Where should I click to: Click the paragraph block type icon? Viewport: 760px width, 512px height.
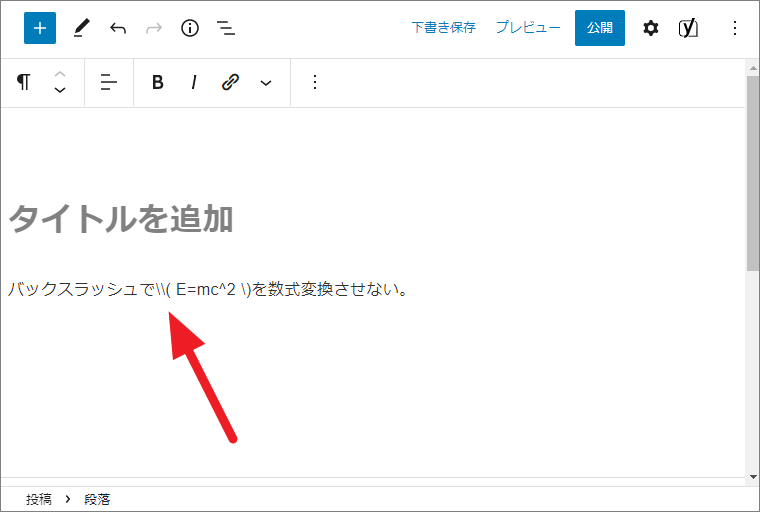[x=23, y=82]
